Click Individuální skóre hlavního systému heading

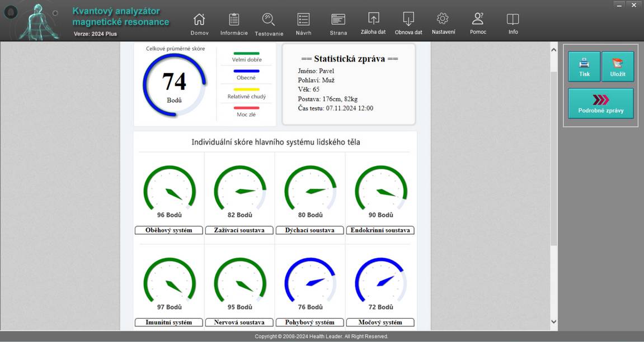[276, 142]
